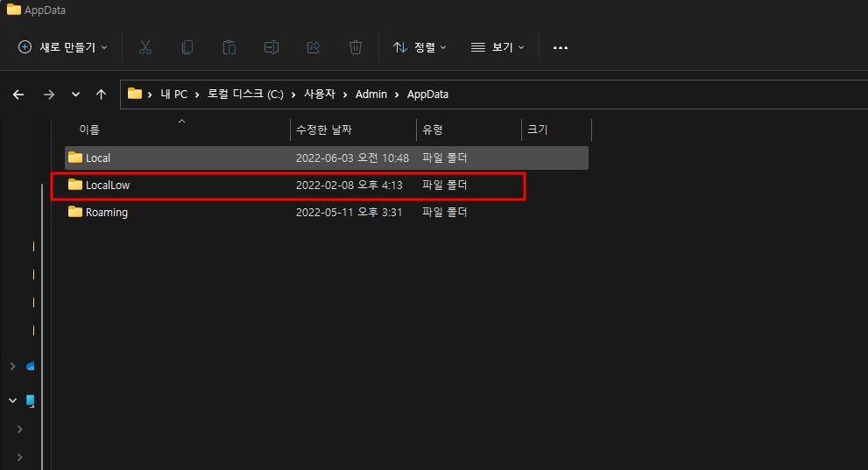Click the navigation pane vertical scrollbar
Screen dimensions: 868x470
pyautogui.click(x=42, y=326)
